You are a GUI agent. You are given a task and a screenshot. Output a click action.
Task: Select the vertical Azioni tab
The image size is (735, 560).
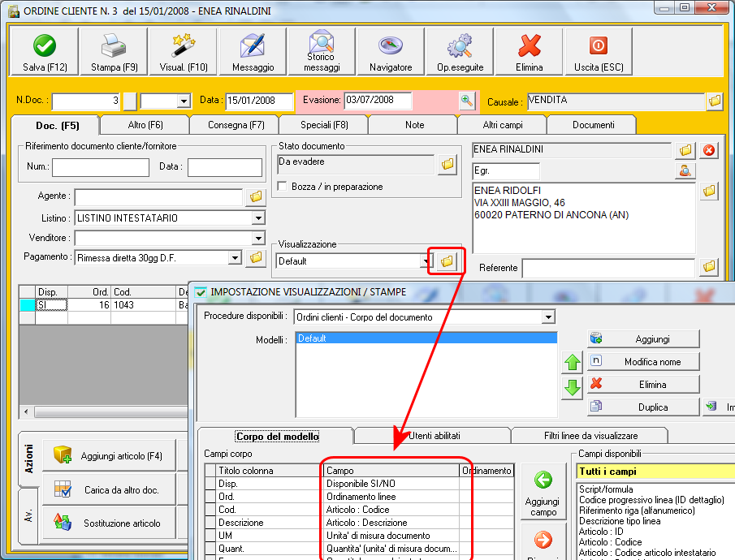[x=28, y=459]
